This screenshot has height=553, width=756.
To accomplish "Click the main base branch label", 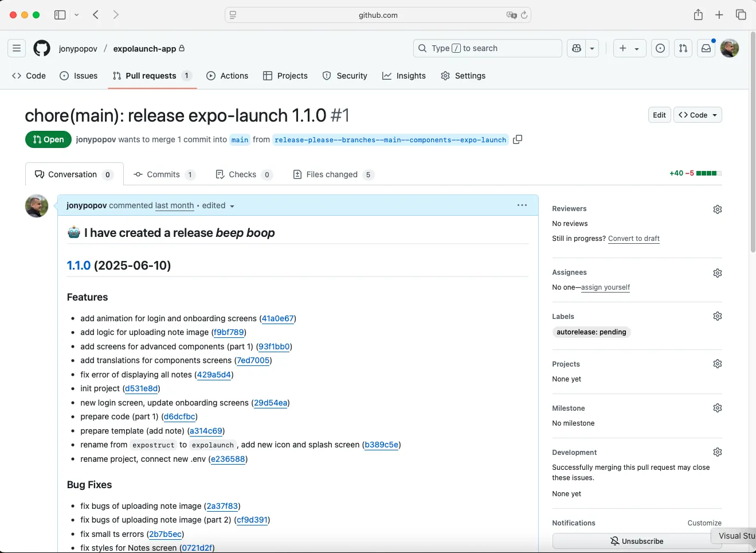I will point(240,139).
